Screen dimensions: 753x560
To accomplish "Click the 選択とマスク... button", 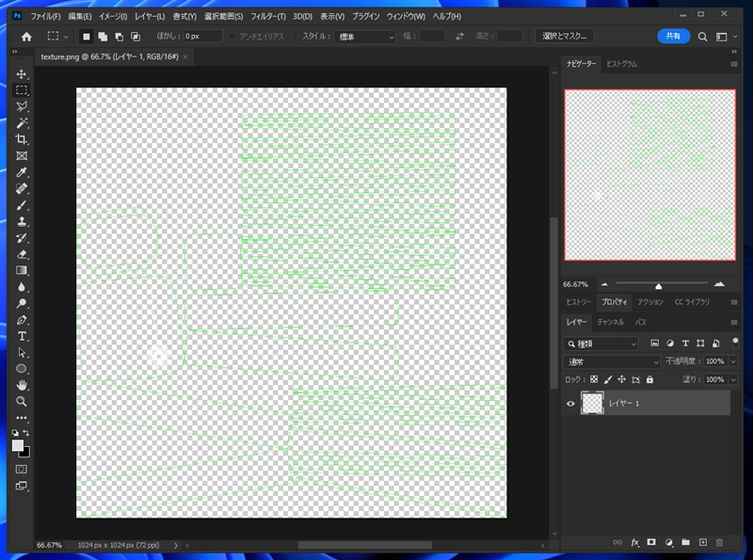I will coord(565,36).
